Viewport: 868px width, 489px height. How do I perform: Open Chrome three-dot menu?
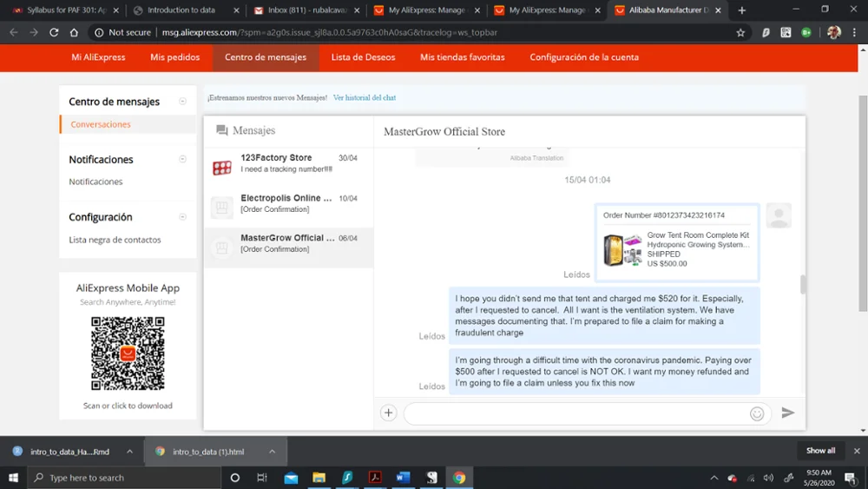click(x=855, y=33)
